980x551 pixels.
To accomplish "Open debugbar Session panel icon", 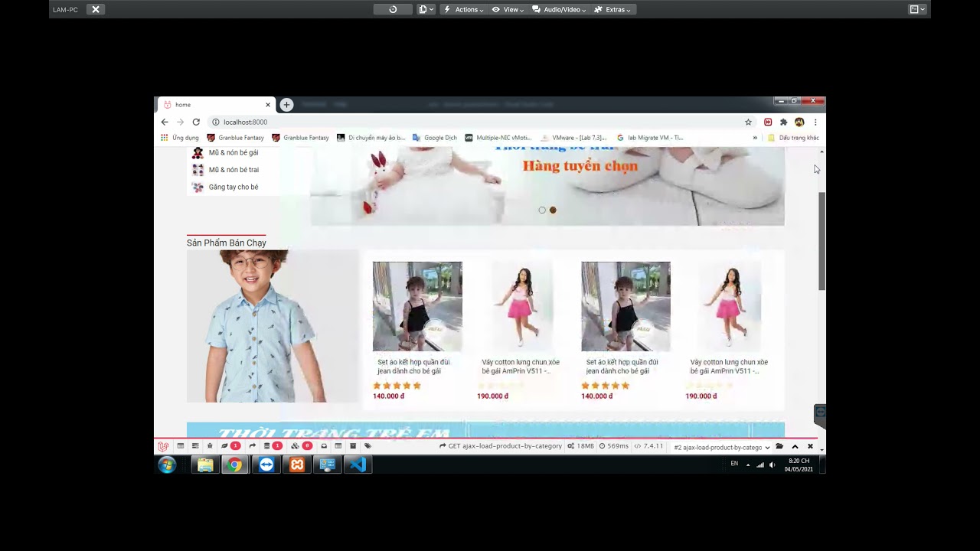I will pyautogui.click(x=353, y=446).
